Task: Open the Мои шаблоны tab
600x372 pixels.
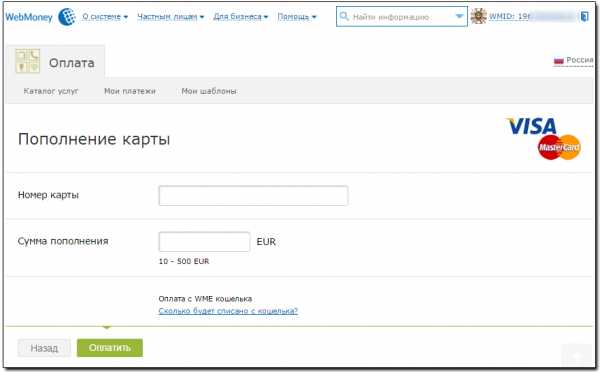Action: pyautogui.click(x=209, y=91)
